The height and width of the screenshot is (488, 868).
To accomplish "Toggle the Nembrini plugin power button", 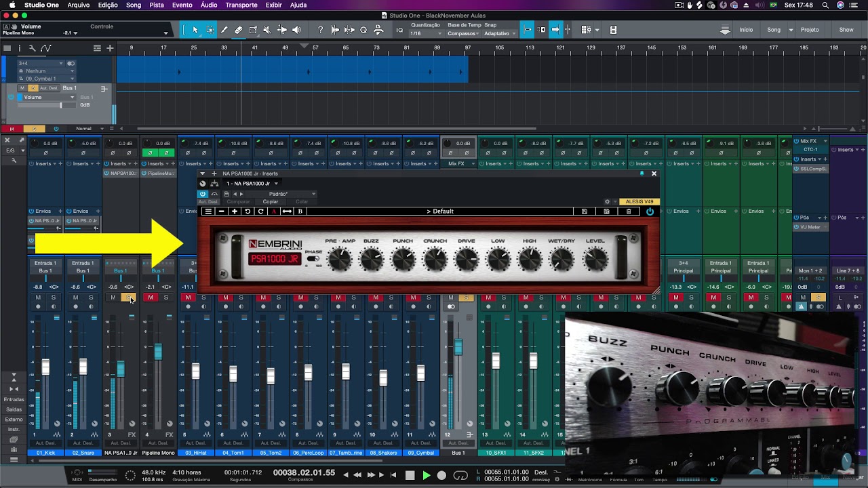I will pos(650,211).
